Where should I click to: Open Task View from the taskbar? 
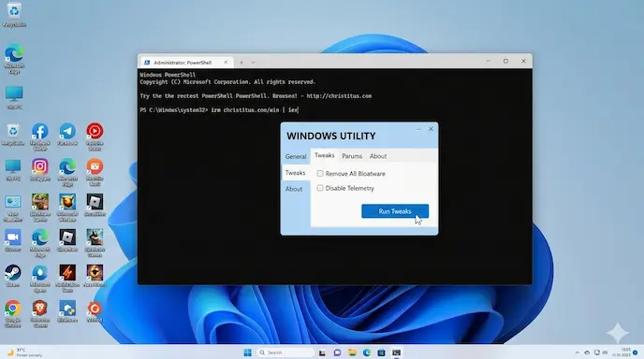(x=322, y=352)
